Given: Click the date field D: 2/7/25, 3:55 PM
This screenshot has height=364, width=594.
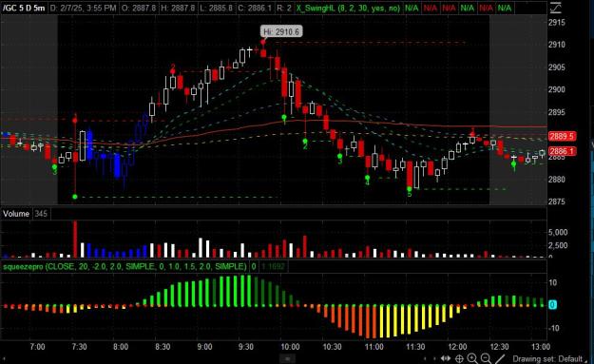Looking at the screenshot, I should (x=83, y=8).
